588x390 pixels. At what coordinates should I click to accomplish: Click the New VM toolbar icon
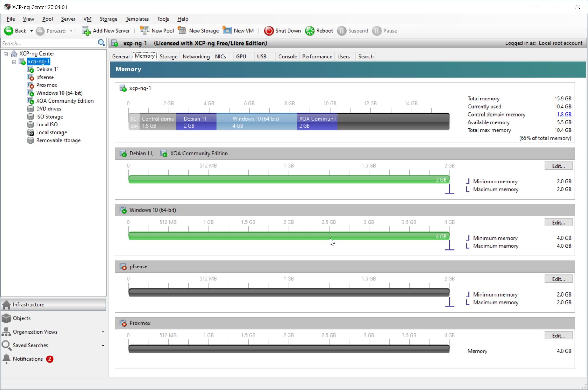click(x=227, y=31)
